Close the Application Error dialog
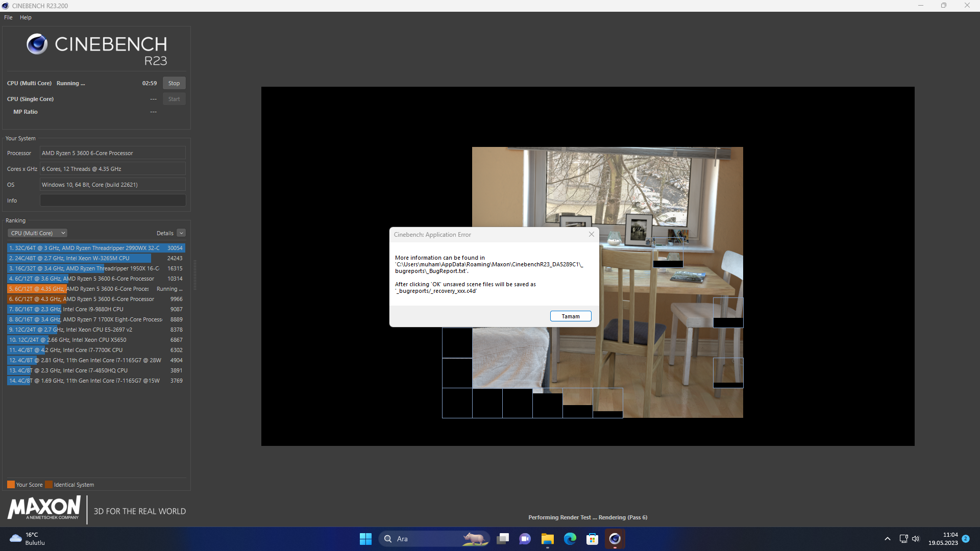Viewport: 980px width, 551px height. point(591,235)
